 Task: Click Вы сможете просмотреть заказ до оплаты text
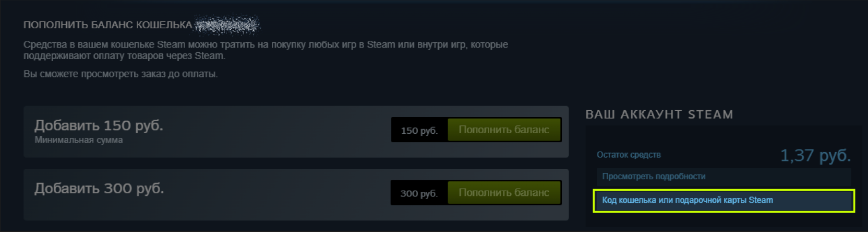(x=120, y=74)
